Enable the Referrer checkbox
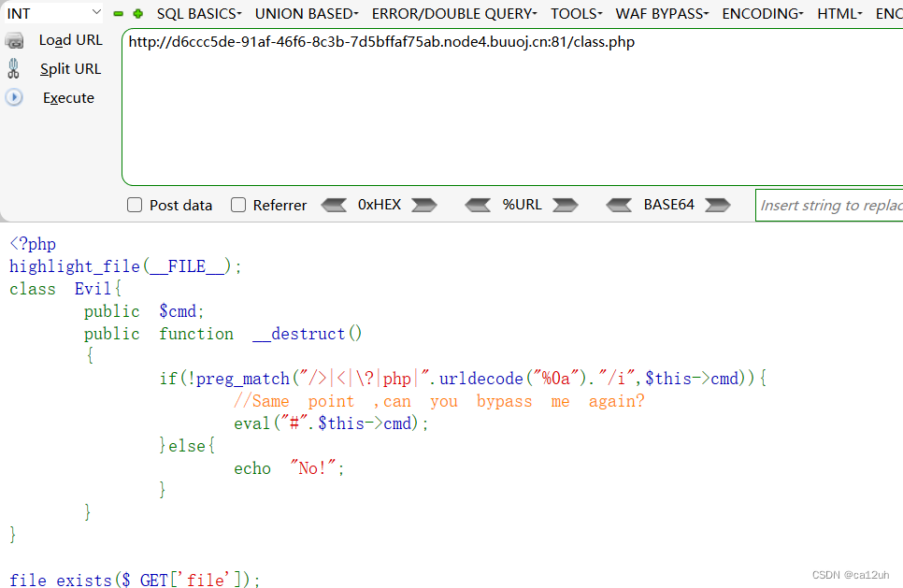903x588 pixels. tap(237, 205)
